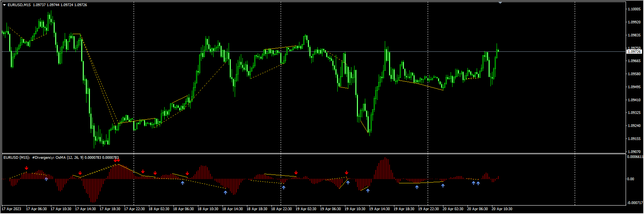Image resolution: width=644 pixels, height=214 pixels.
Task: Click the '20 Apr 10:30' time label
Action: tap(502, 209)
